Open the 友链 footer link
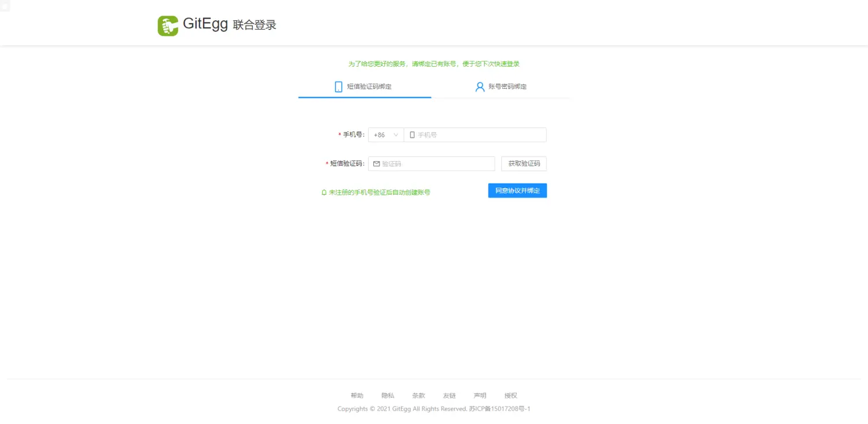This screenshot has width=868, height=424. pyautogui.click(x=450, y=396)
